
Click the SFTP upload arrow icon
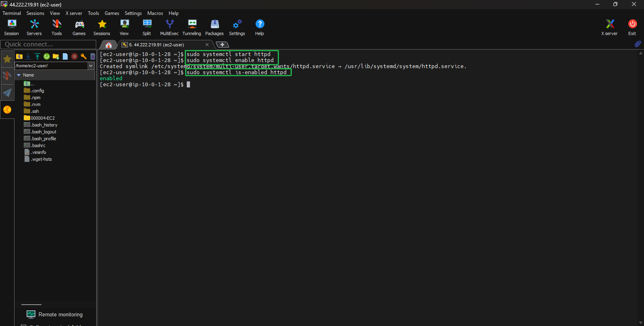(37, 56)
